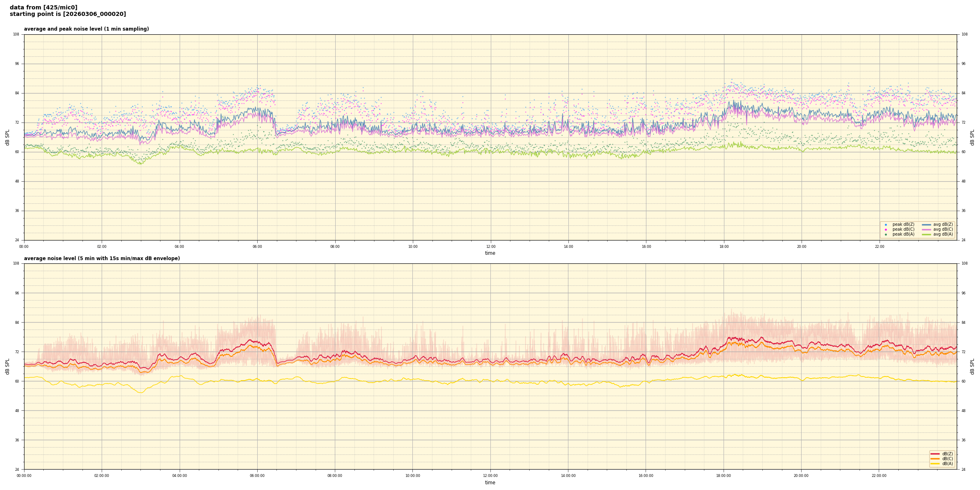Image resolution: width=980 pixels, height=490 pixels.
Task: Click the bottom chart title about 15s envelope
Action: click(102, 258)
